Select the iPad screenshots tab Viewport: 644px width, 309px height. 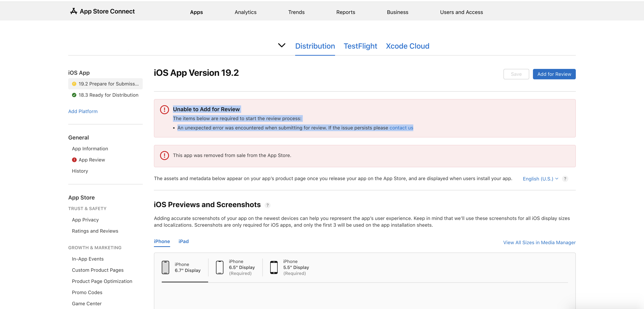[184, 241]
